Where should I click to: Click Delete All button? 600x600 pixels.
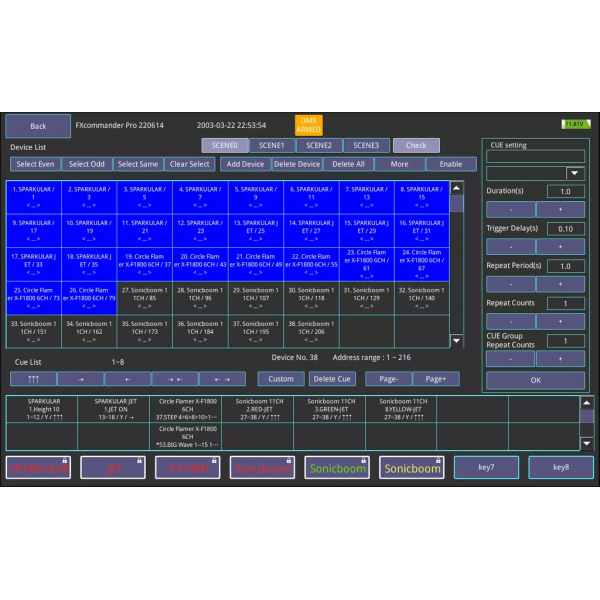coord(348,164)
